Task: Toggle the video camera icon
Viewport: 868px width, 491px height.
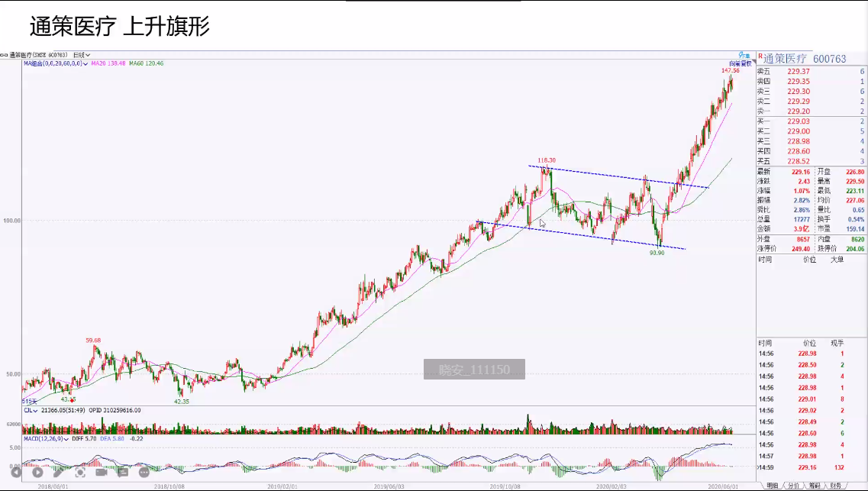Action: pyautogui.click(x=102, y=472)
